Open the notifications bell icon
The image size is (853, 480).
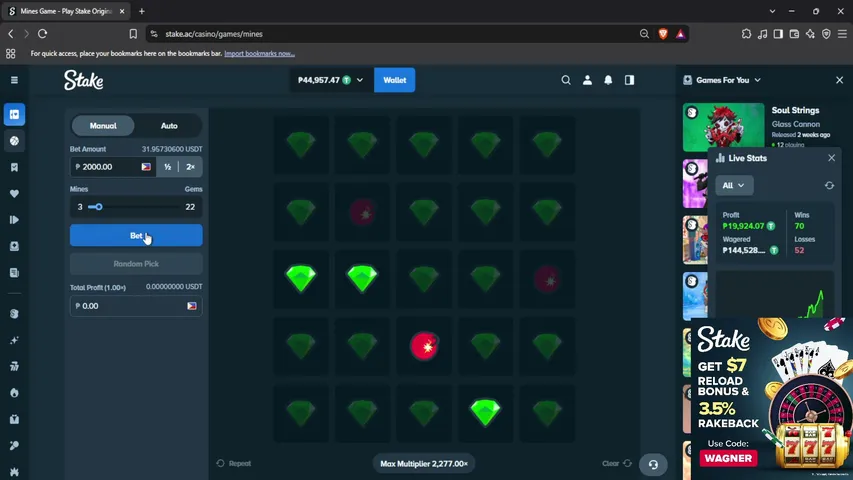click(x=608, y=80)
